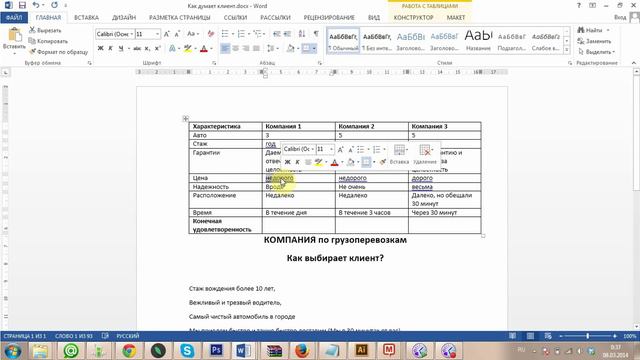
Task: Toggle bold in mini toolbar
Action: point(287,162)
